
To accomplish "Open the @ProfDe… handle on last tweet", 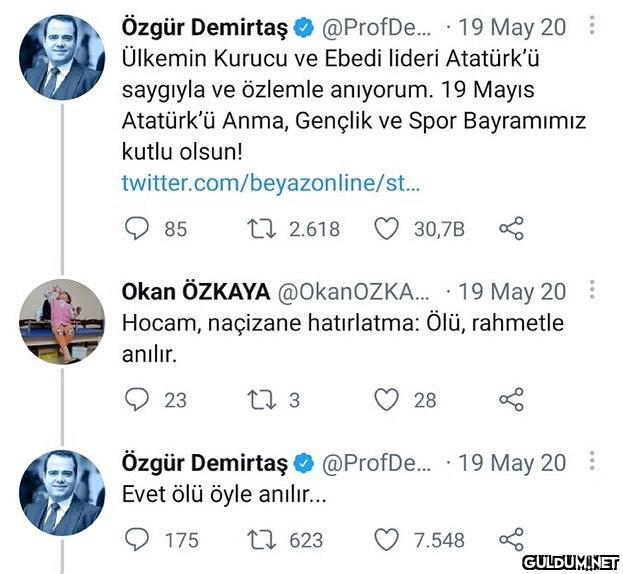I will [377, 463].
